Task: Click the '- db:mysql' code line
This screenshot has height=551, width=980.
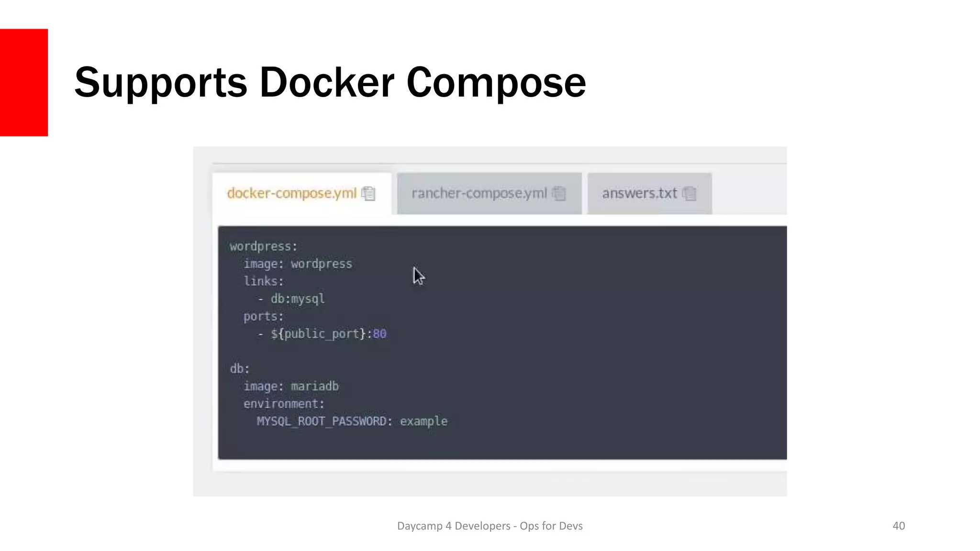Action: pyautogui.click(x=291, y=299)
